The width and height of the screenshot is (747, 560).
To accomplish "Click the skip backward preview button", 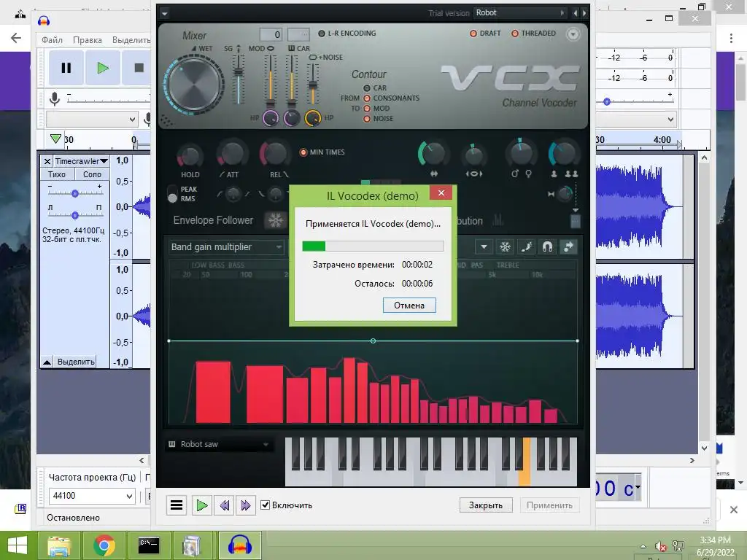I will [224, 505].
